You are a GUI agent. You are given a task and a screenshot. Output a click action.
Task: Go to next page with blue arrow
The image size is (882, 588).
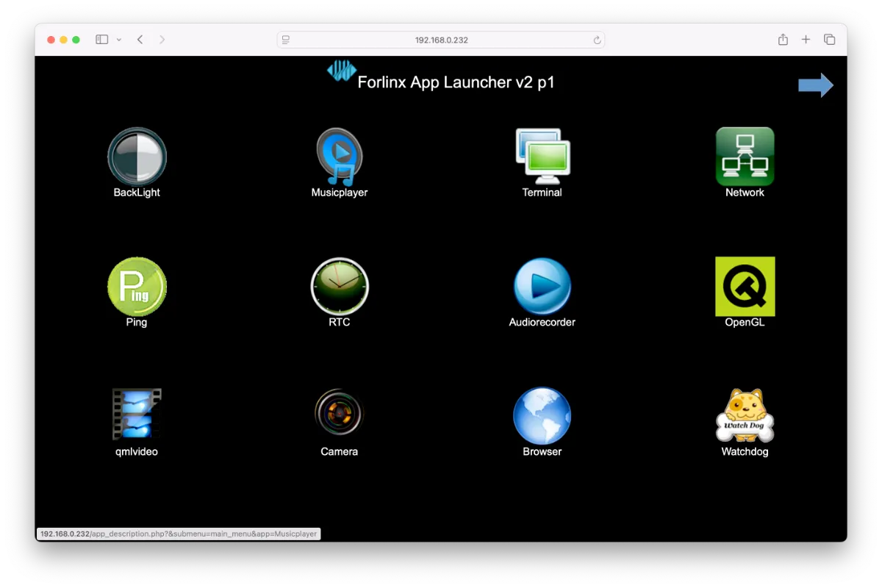(816, 85)
